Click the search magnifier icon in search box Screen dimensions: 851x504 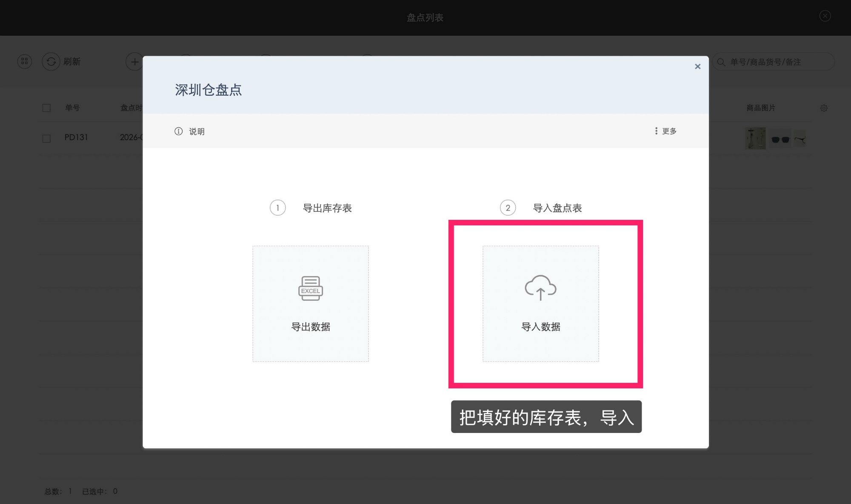tap(721, 62)
